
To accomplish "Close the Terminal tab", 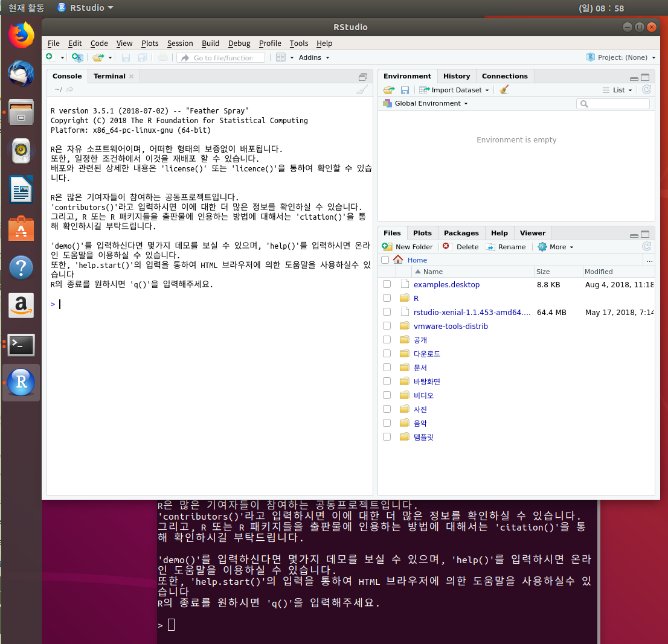I will coord(132,76).
